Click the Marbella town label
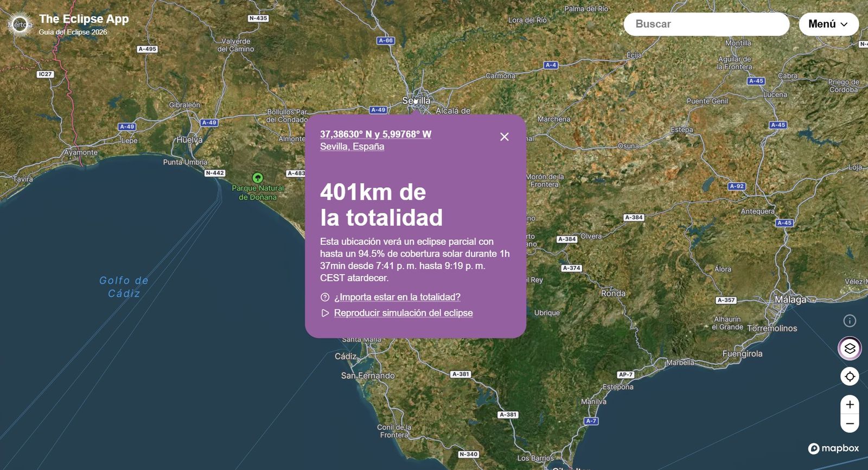Viewport: 868px width, 470px height. pyautogui.click(x=680, y=362)
